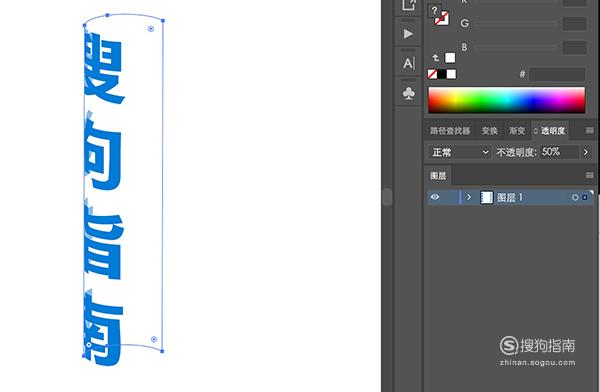This screenshot has height=392, width=600.
Task: Click the top-right envelope anchor point
Action: [163, 21]
